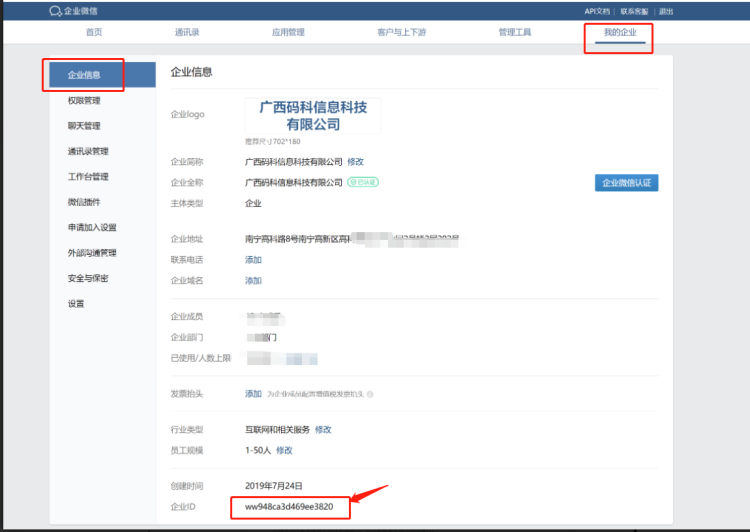Open the 通讯录 tab
750x532 pixels.
pos(187,32)
